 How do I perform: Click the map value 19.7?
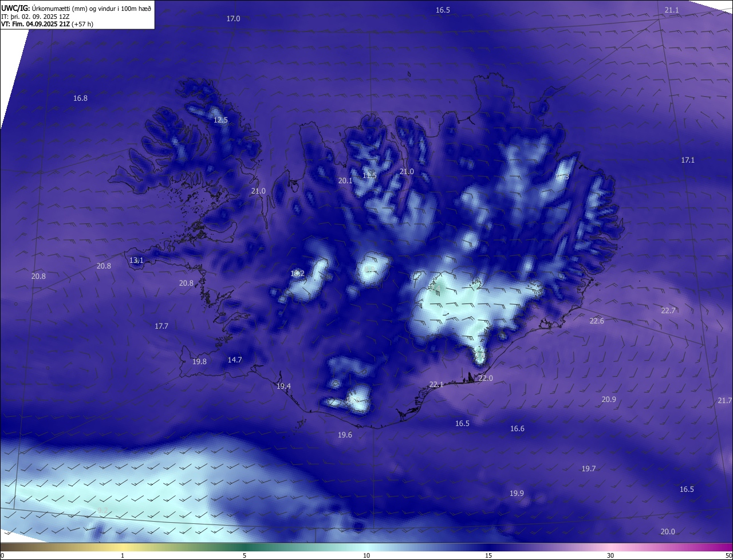pos(589,468)
